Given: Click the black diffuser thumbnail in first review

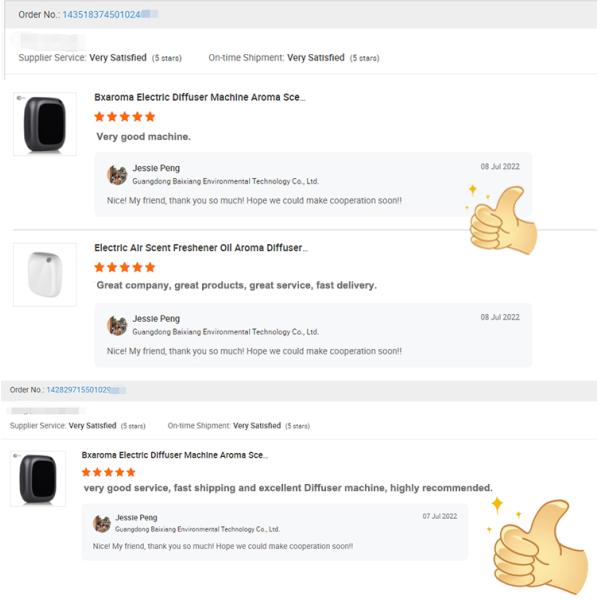Looking at the screenshot, I should coord(44,124).
